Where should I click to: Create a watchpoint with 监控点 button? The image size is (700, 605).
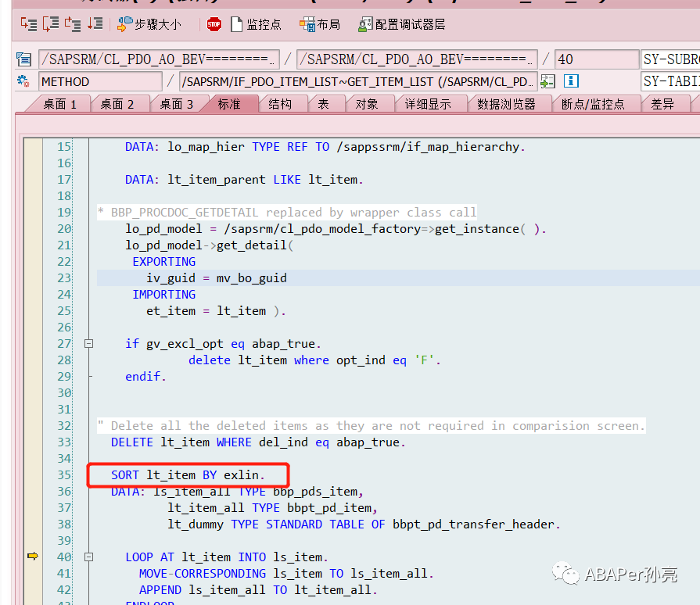click(257, 24)
